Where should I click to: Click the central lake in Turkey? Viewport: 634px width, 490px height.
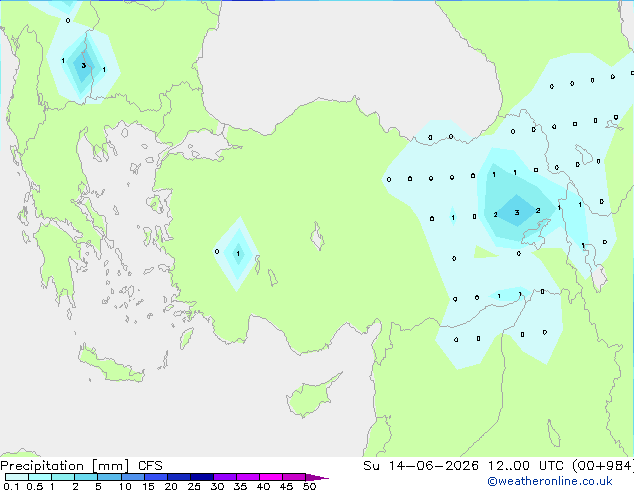(317, 237)
